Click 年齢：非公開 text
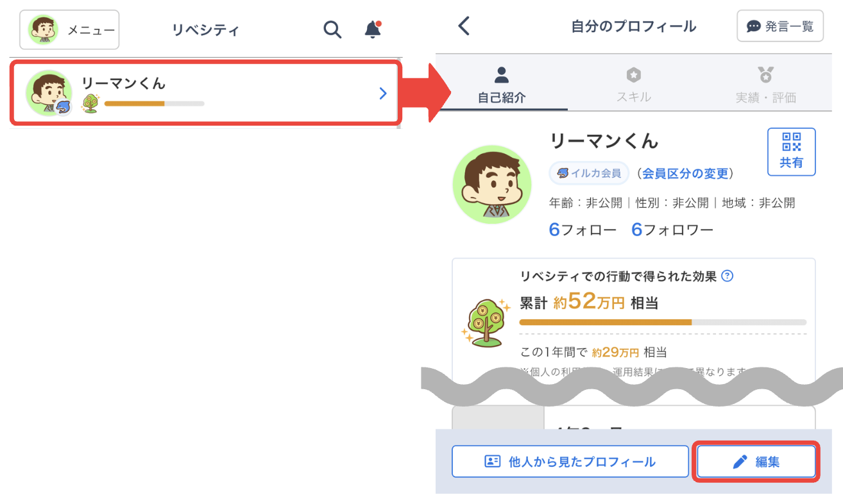 586,203
